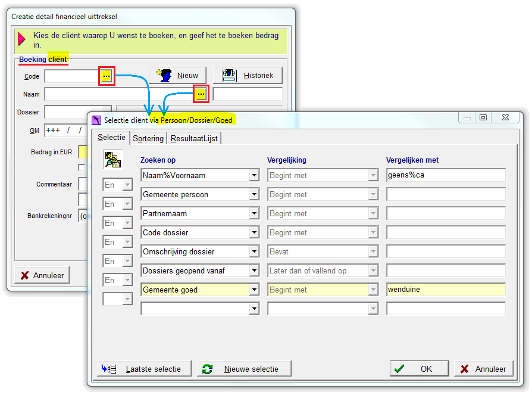
Task: Open the Begint met dropdown in Naam%Voornaam row
Action: [x=373, y=175]
